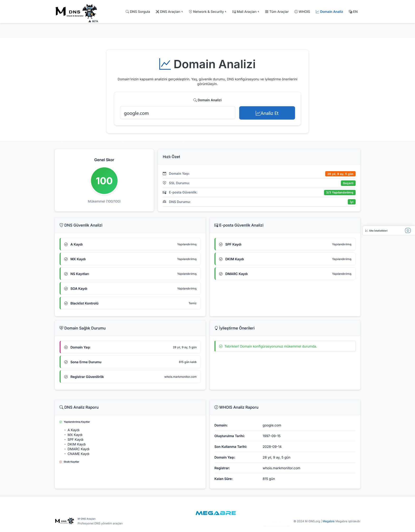Click the 3/3 Yapılandırılmış badge

tap(339, 193)
